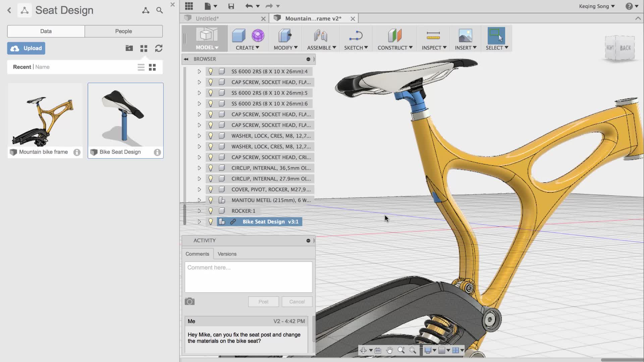Click the purple Create Form sphere icon
Screen dimensions: 644x362
[258, 36]
